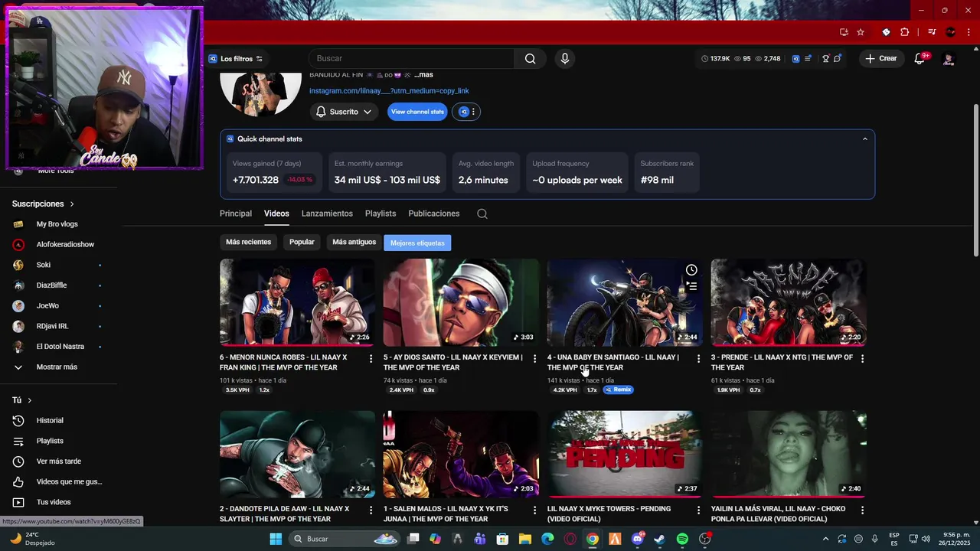The image size is (980, 551).
Task: Open vidIQ blue IQ extension icon
Action: coord(795,59)
